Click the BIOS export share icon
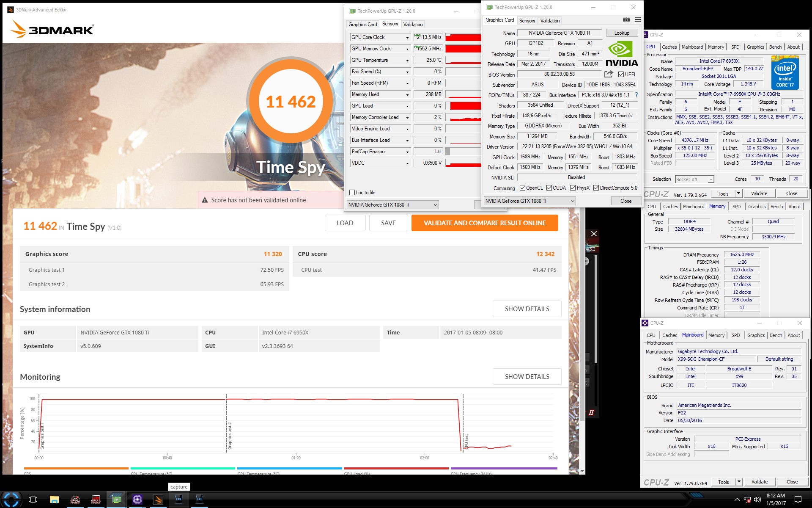Screen dimensions: 812x508 609,74
